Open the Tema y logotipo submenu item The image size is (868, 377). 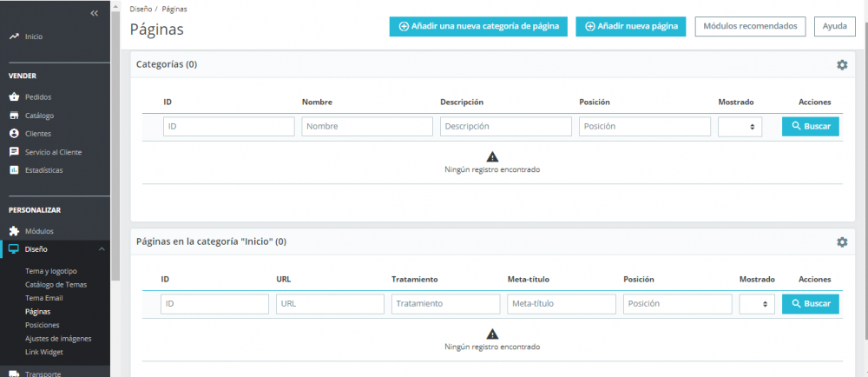[x=50, y=271]
